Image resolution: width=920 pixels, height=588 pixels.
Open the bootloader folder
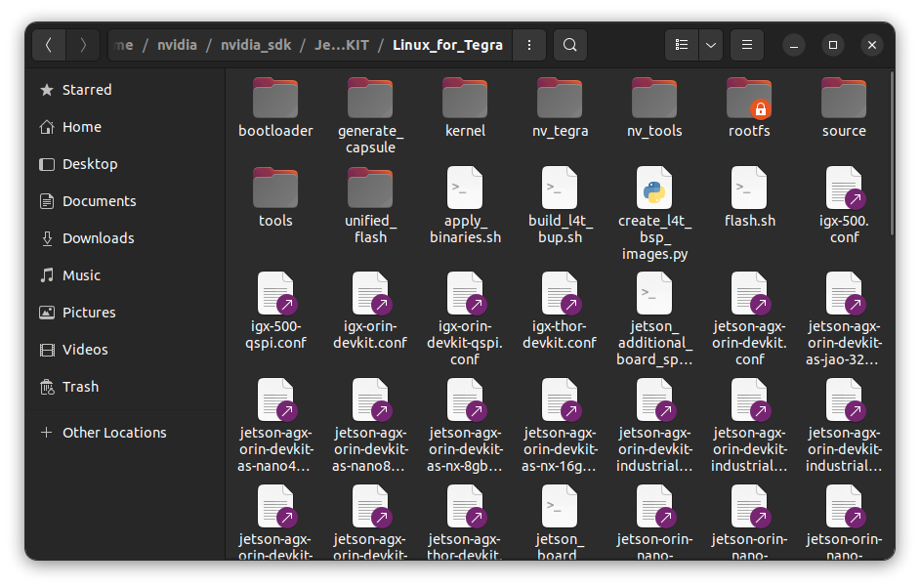(x=274, y=101)
